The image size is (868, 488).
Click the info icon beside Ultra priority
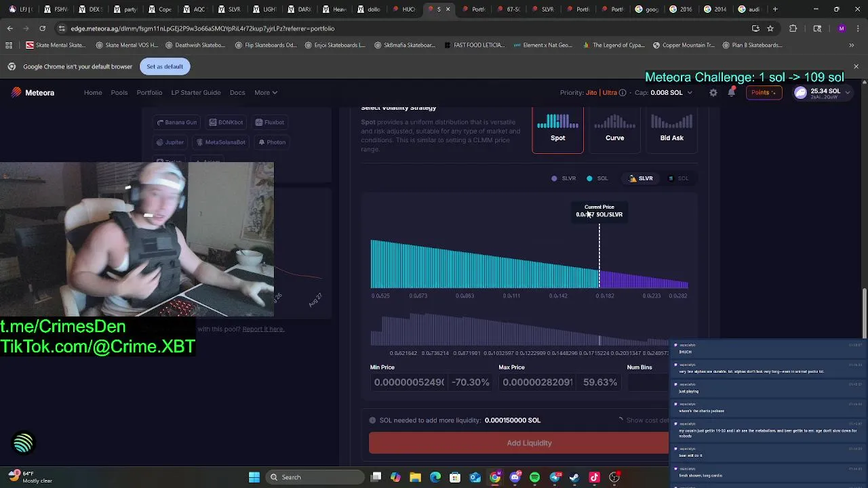623,93
